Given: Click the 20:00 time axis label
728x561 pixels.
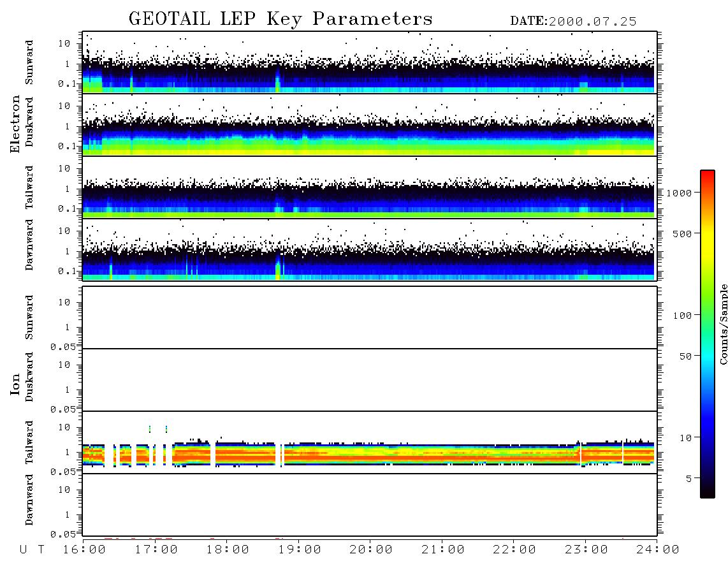Looking at the screenshot, I should click(372, 550).
